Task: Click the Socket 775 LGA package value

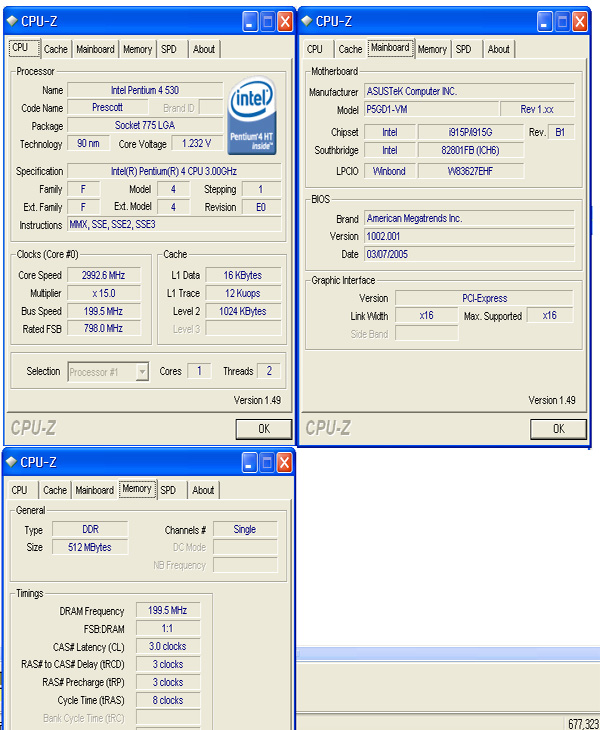Action: 145,125
